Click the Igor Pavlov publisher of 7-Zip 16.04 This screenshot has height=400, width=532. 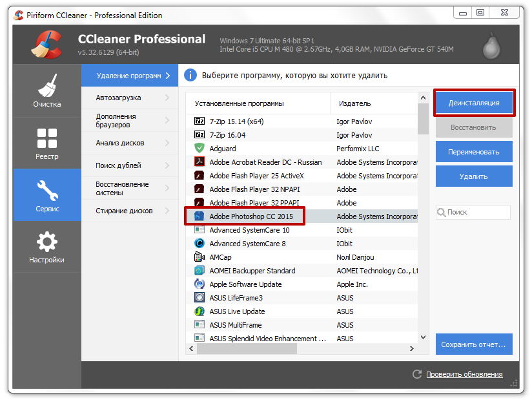(x=354, y=135)
